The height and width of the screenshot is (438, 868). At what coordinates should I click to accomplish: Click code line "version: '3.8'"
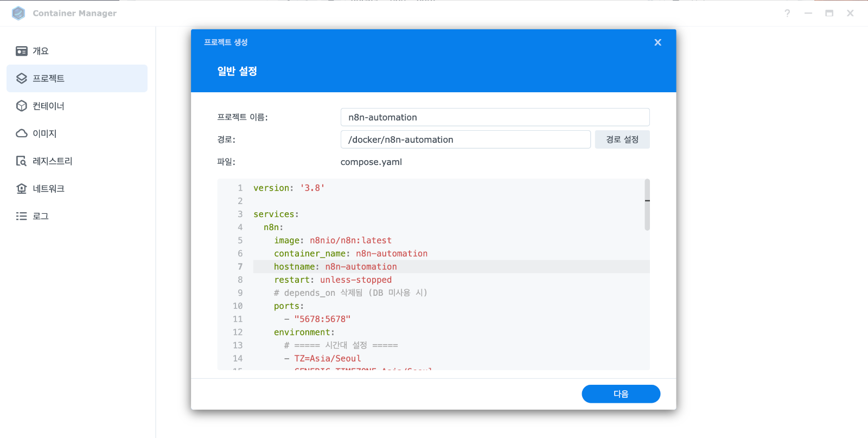click(289, 188)
